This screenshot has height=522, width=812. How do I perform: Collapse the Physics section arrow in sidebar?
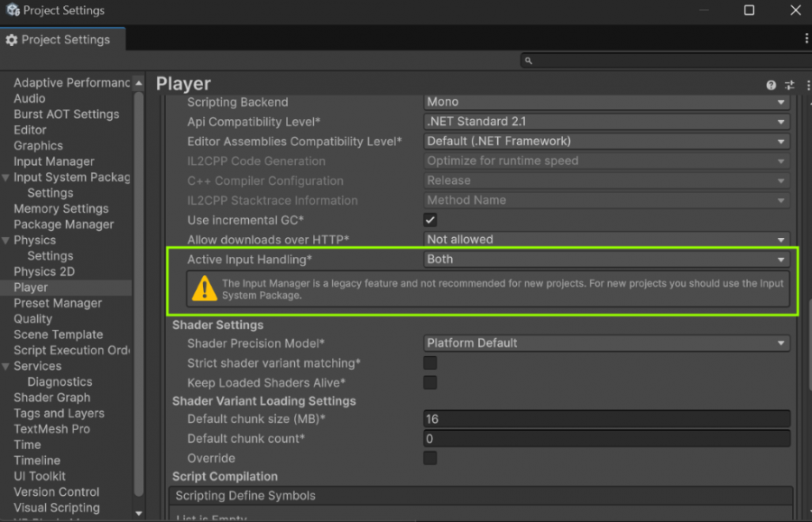[6, 241]
